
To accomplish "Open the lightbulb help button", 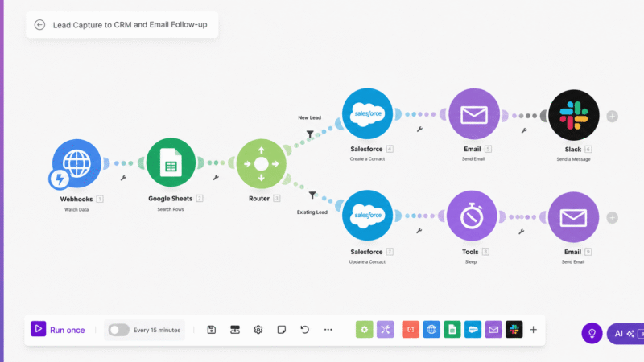I will (592, 333).
